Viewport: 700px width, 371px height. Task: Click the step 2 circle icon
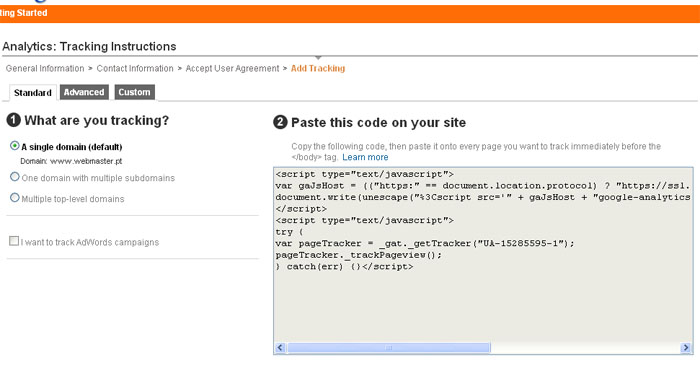280,122
